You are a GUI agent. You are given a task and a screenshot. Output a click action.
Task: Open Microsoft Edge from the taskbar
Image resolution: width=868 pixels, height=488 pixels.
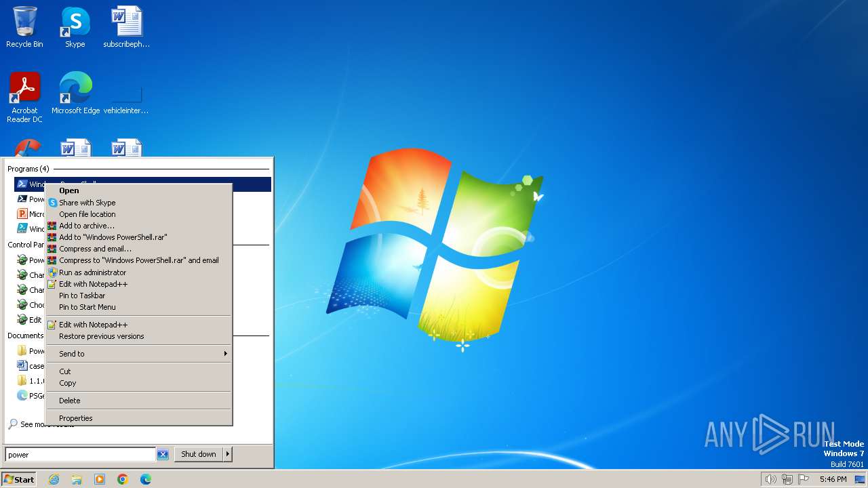click(146, 479)
